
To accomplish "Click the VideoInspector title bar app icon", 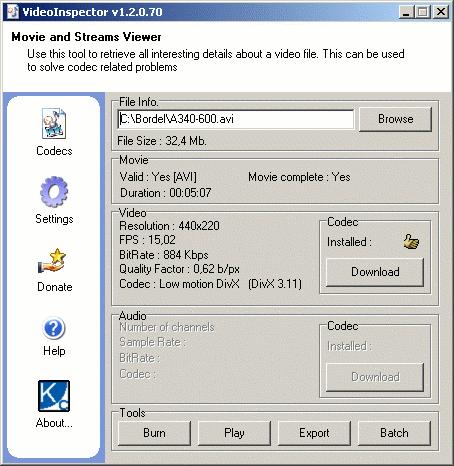I will coord(13,12).
